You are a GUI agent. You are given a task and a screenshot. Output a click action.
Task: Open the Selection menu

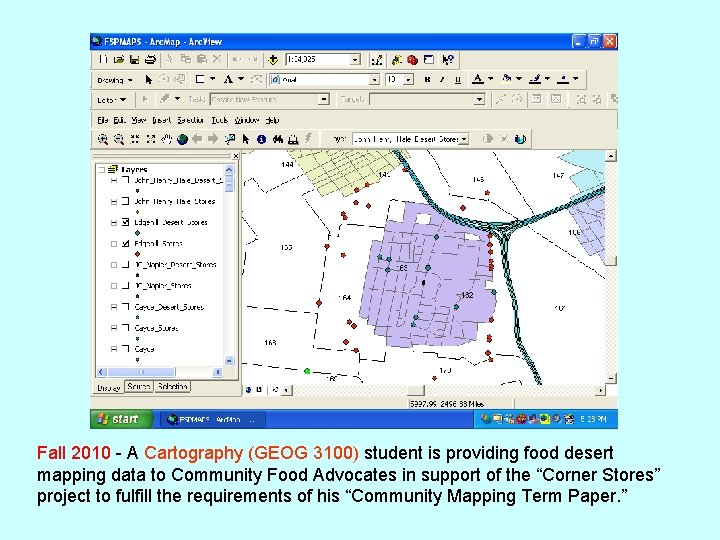click(x=191, y=120)
